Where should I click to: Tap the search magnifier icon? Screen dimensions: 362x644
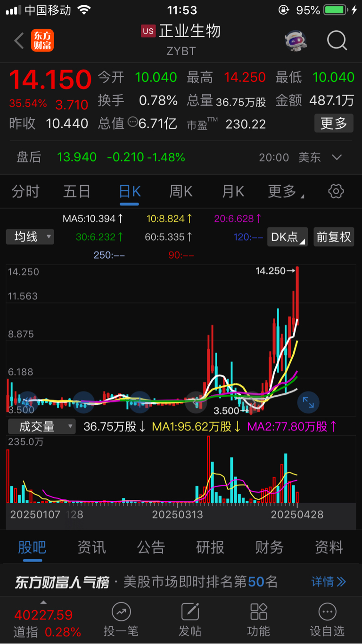coord(337,41)
